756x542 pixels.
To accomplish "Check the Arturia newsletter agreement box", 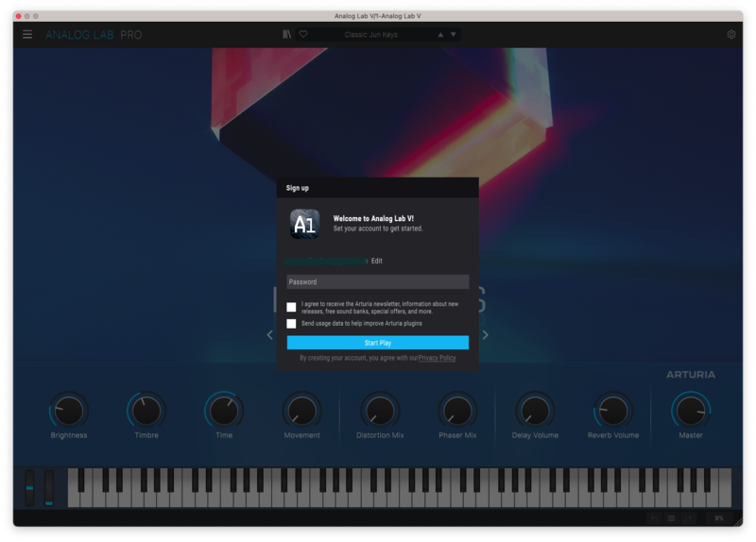I will 291,308.
